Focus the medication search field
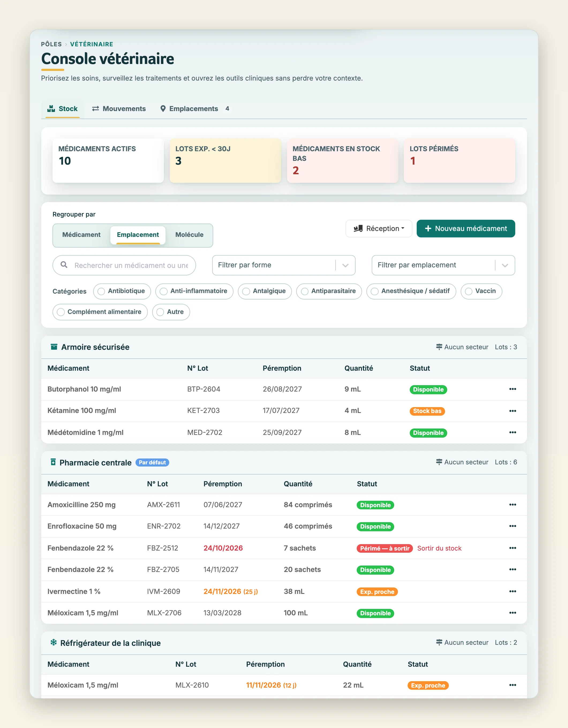This screenshot has width=568, height=728. pyautogui.click(x=124, y=265)
